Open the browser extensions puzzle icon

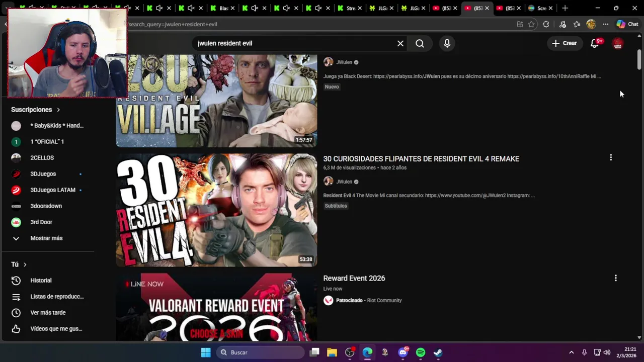coord(546,24)
